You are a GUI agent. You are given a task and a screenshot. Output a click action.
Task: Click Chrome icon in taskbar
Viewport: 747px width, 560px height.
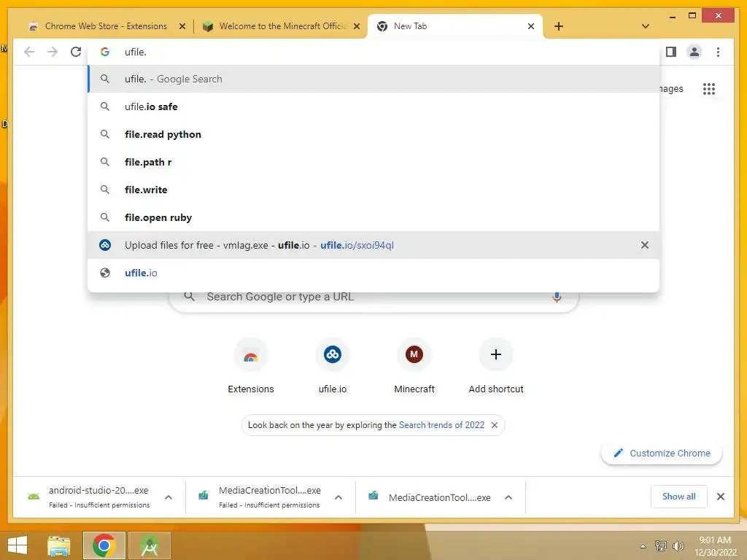(x=104, y=545)
